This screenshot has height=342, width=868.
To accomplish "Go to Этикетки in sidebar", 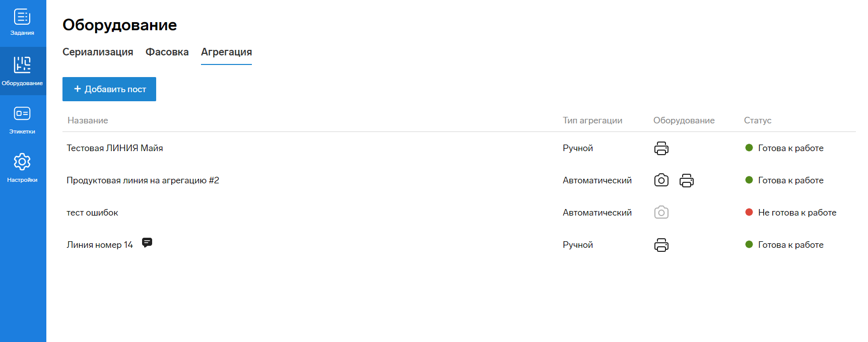I will (x=22, y=119).
